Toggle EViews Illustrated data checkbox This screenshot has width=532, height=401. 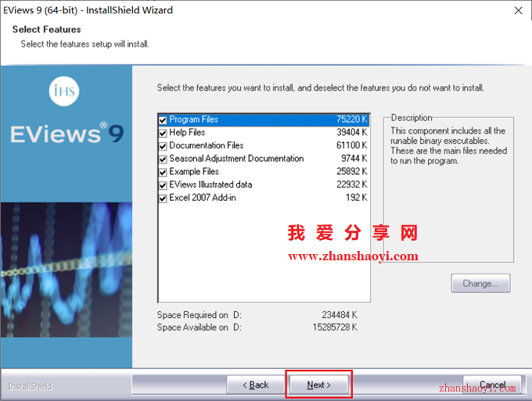[x=163, y=185]
